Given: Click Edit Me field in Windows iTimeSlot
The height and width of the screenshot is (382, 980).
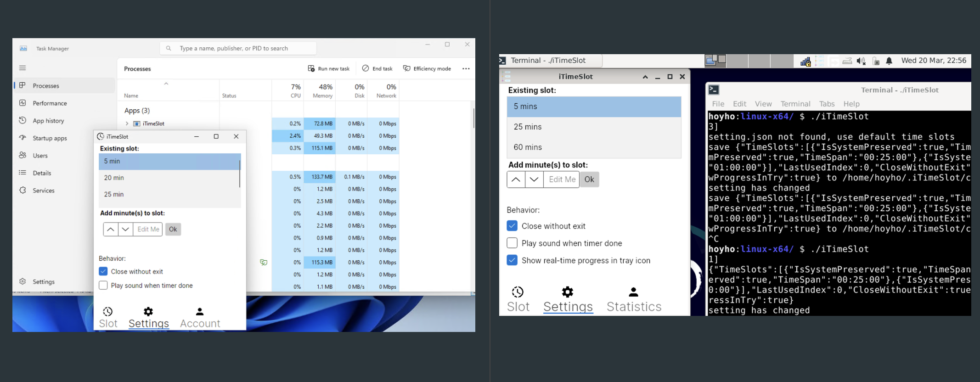Looking at the screenshot, I should click(148, 229).
